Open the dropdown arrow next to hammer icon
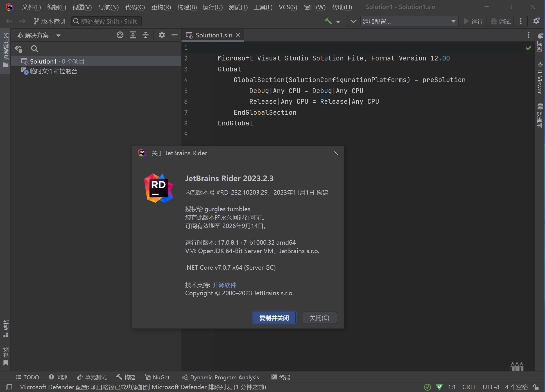 [x=338, y=22]
